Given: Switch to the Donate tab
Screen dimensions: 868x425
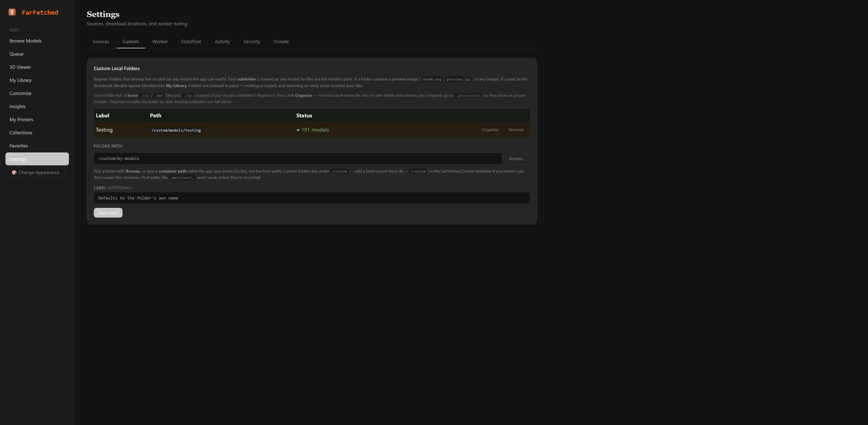Looking at the screenshot, I should coord(281,41).
